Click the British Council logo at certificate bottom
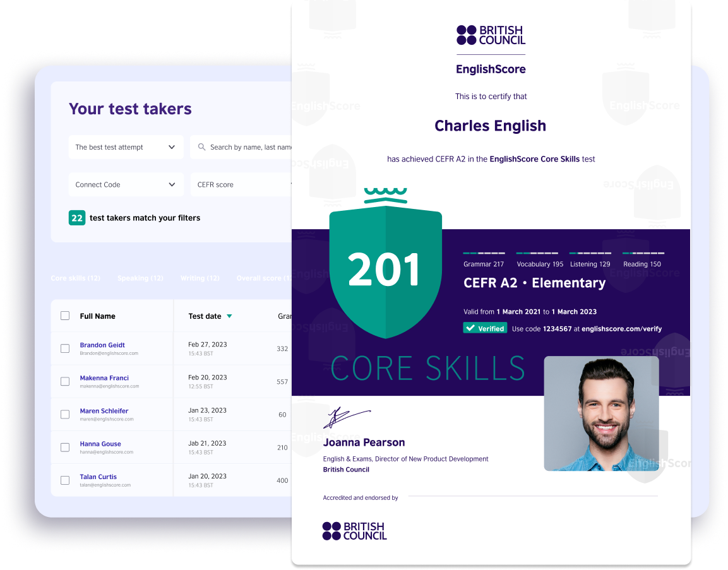Screen dimensions: 728x570 pyautogui.click(x=355, y=531)
